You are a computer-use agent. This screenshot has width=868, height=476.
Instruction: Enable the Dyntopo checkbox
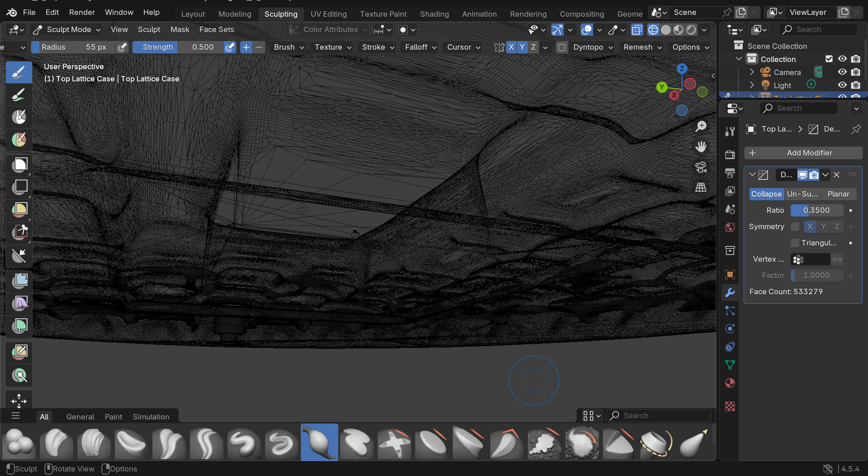tap(562, 47)
